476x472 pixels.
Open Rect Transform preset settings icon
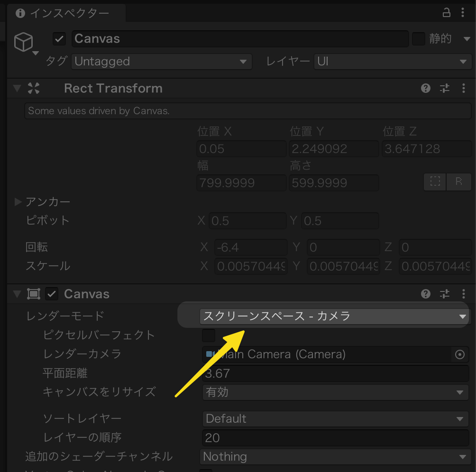click(445, 88)
